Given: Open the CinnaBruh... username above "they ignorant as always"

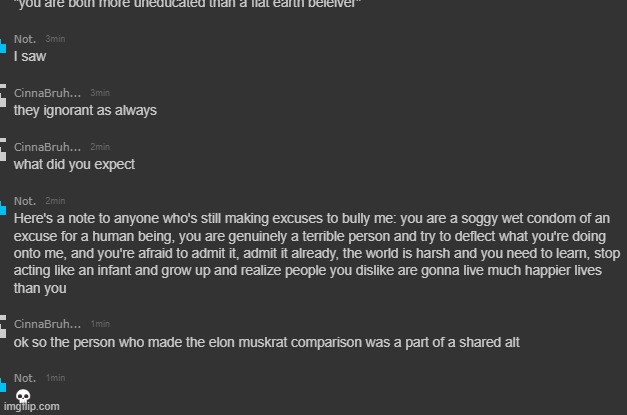Looking at the screenshot, I should pyautogui.click(x=47, y=93).
